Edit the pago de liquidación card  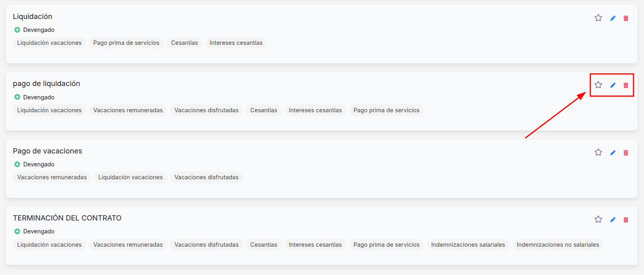(613, 85)
